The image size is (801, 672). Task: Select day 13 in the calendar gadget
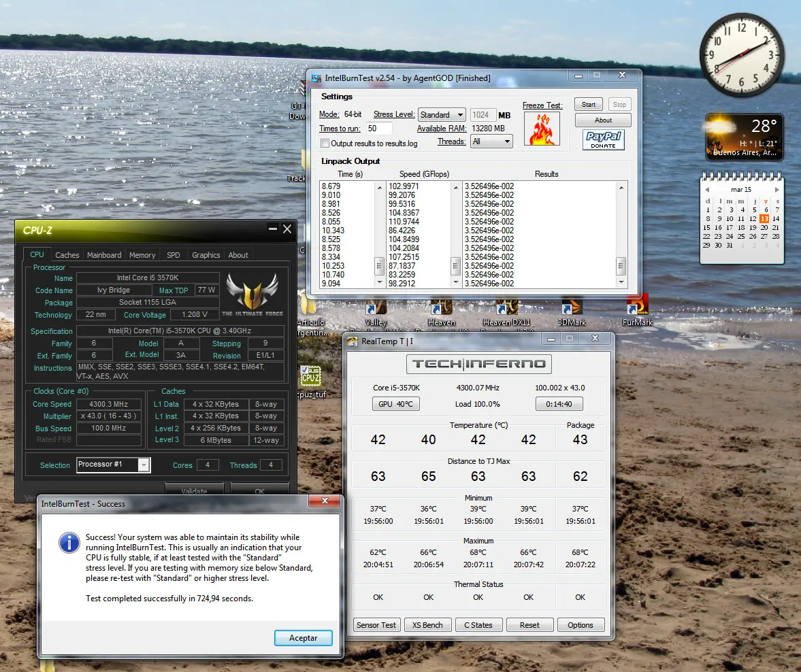tap(764, 218)
